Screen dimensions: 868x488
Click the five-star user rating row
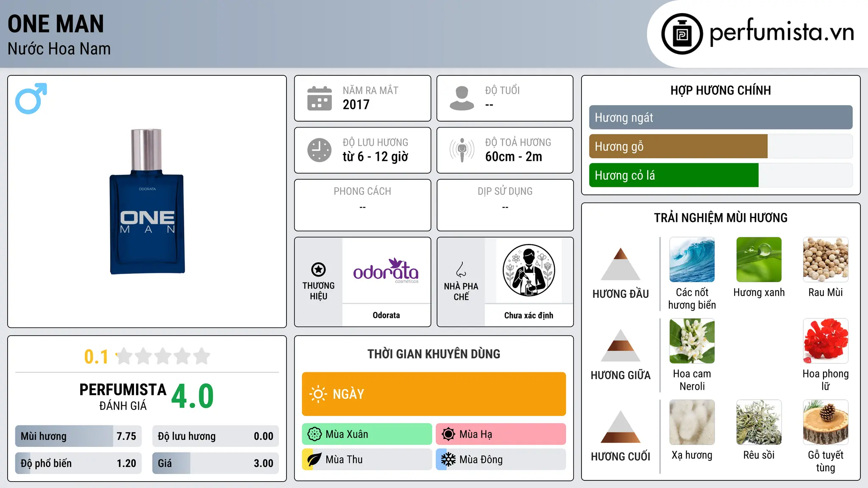(x=163, y=356)
